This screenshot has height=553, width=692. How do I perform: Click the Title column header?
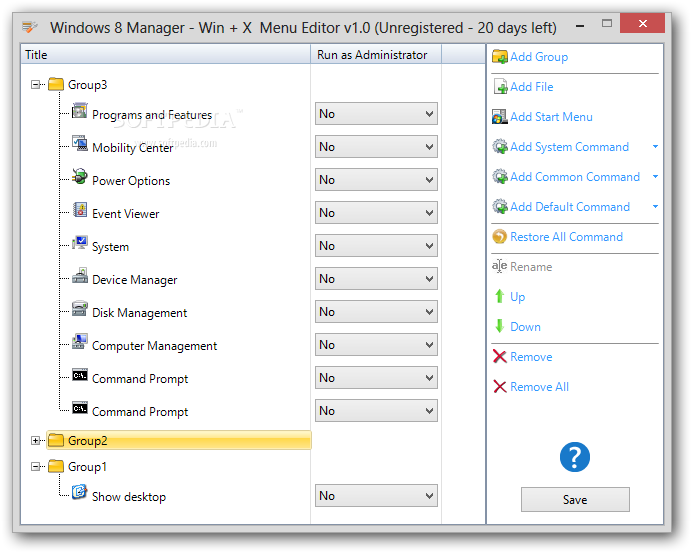[166, 54]
